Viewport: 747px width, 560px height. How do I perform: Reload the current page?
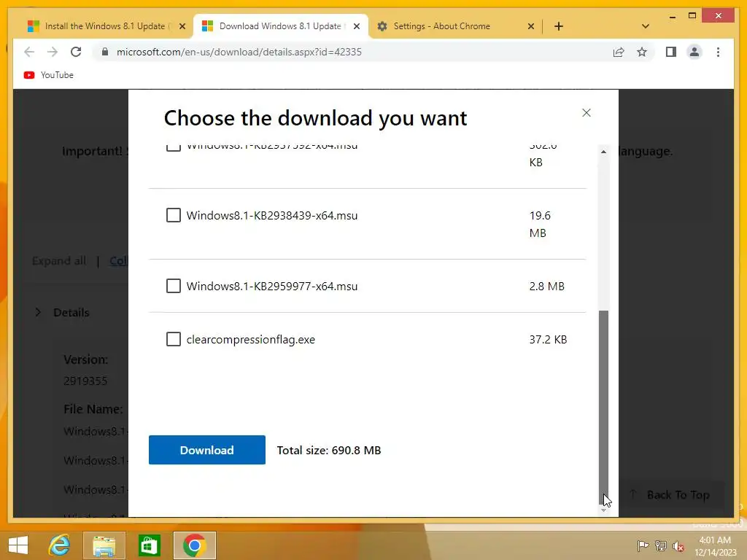pyautogui.click(x=76, y=52)
